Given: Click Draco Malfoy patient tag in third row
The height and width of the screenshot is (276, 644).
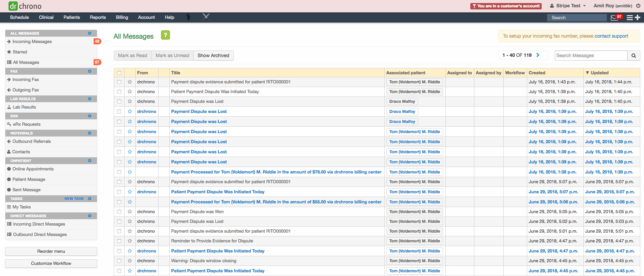Looking at the screenshot, I should pyautogui.click(x=402, y=101).
